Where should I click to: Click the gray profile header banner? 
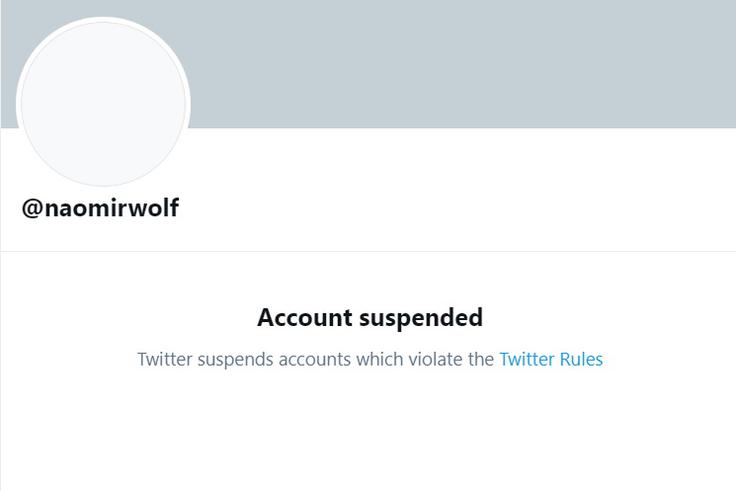coord(368,64)
